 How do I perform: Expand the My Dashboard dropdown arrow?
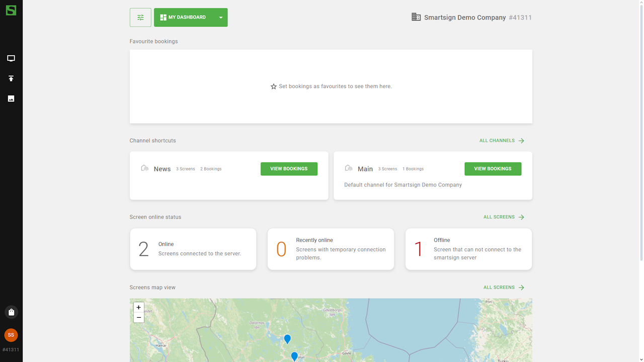[x=220, y=18]
